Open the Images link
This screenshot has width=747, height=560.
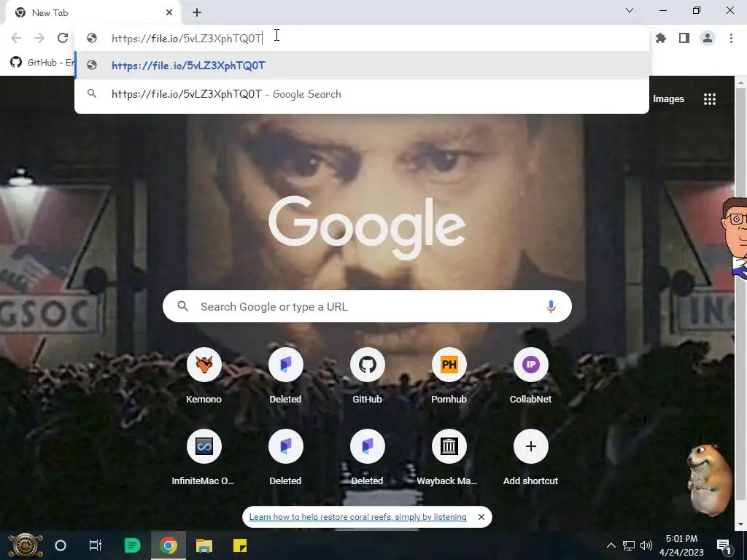click(x=668, y=99)
